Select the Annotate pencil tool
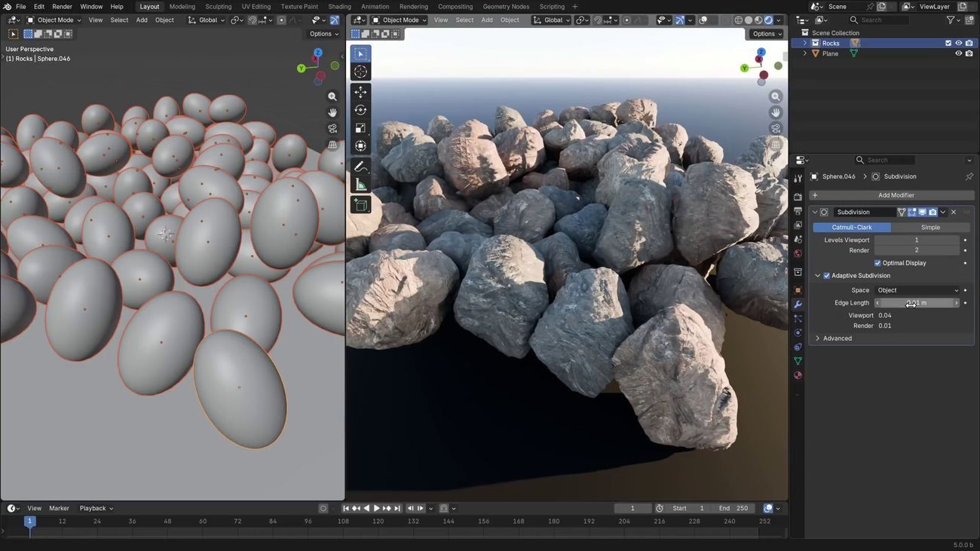 [360, 167]
